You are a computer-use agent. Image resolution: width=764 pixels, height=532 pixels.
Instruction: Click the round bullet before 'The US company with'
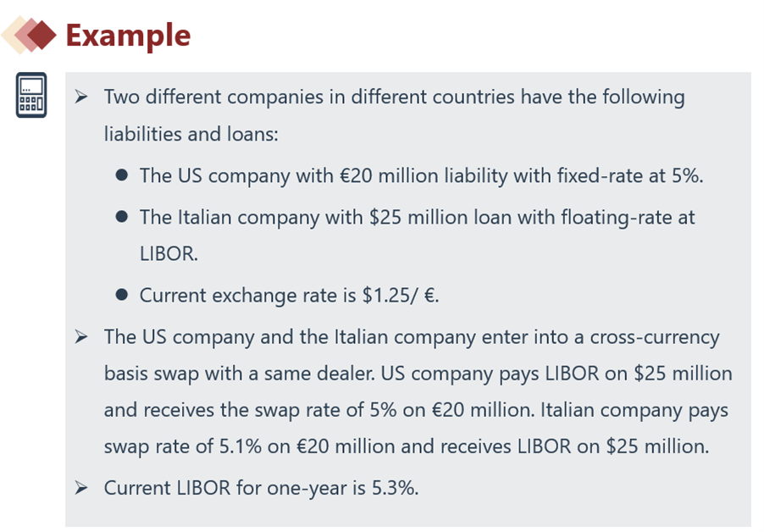[122, 176]
